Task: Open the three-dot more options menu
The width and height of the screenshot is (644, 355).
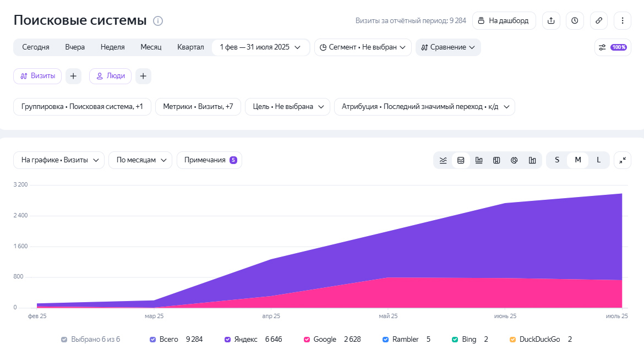Action: pyautogui.click(x=623, y=20)
